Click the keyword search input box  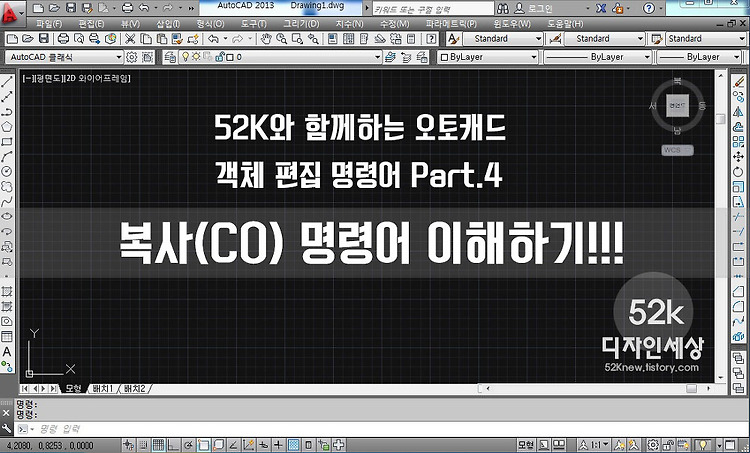tap(433, 9)
